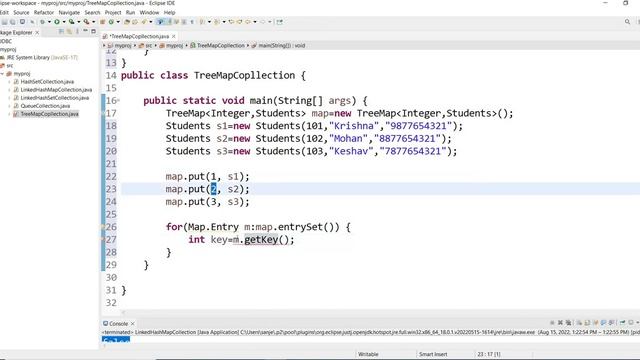The height and width of the screenshot is (360, 640).
Task: Select TreeMapCopllection.java in Package Explorer
Action: click(49, 114)
